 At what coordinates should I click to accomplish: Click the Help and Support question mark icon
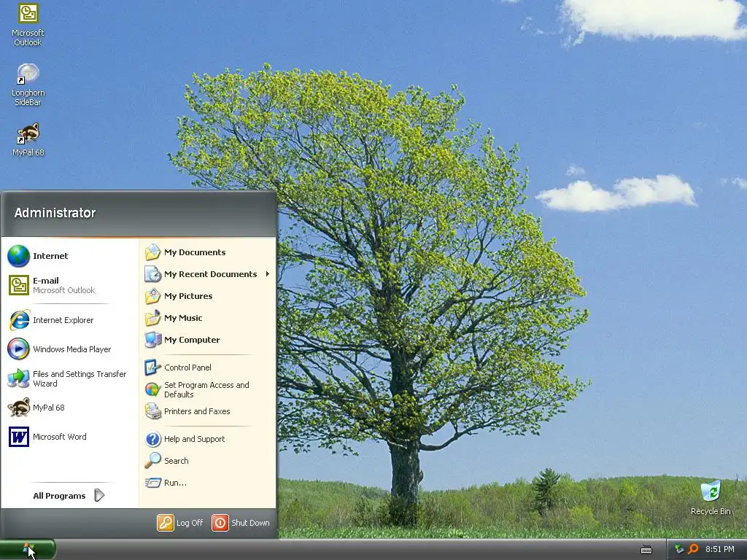(x=152, y=438)
